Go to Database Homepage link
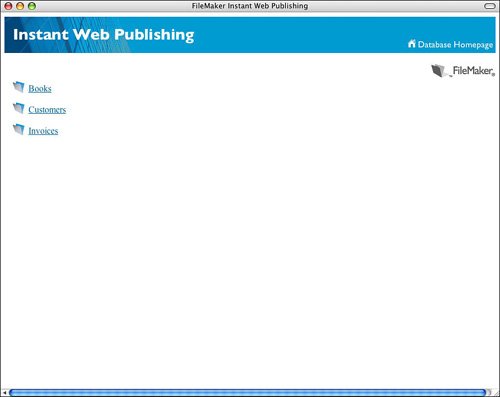This screenshot has width=500, height=397. [x=455, y=45]
